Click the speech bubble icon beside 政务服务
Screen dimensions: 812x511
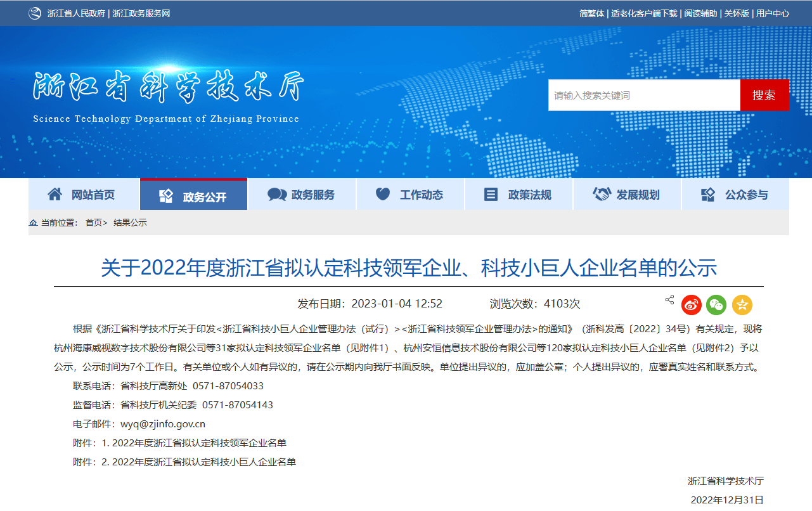pos(277,195)
